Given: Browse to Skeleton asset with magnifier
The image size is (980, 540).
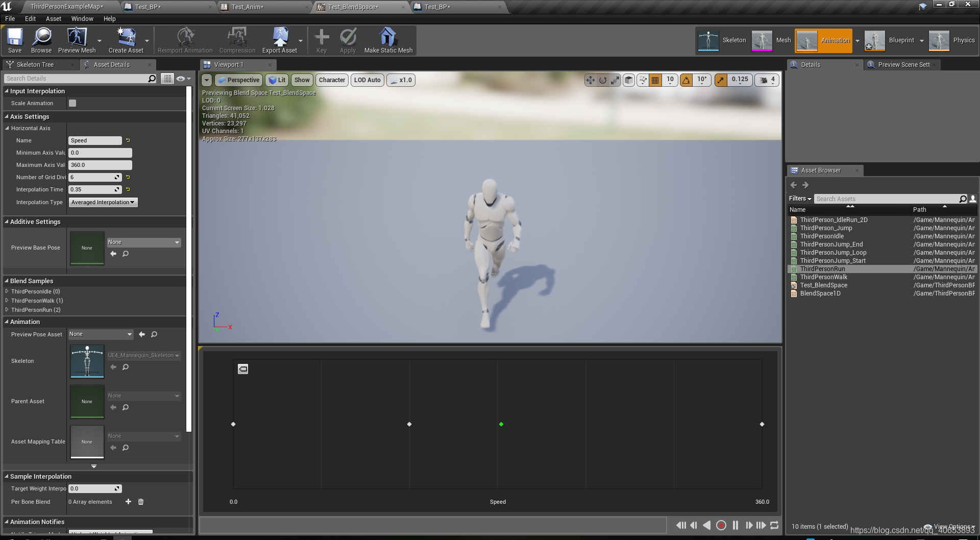Looking at the screenshot, I should [x=126, y=367].
